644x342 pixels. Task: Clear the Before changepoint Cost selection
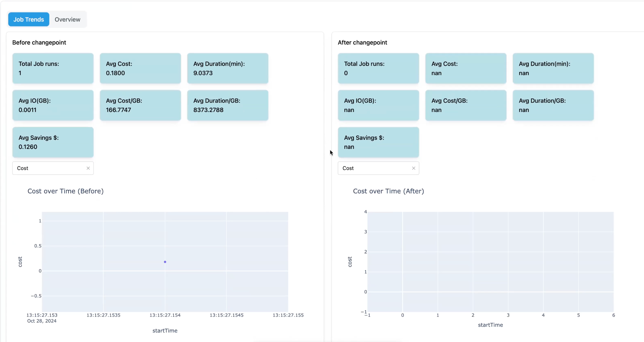(88, 168)
